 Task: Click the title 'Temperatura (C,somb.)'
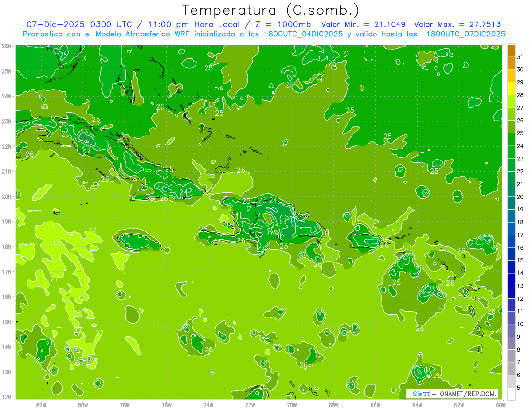[270, 10]
